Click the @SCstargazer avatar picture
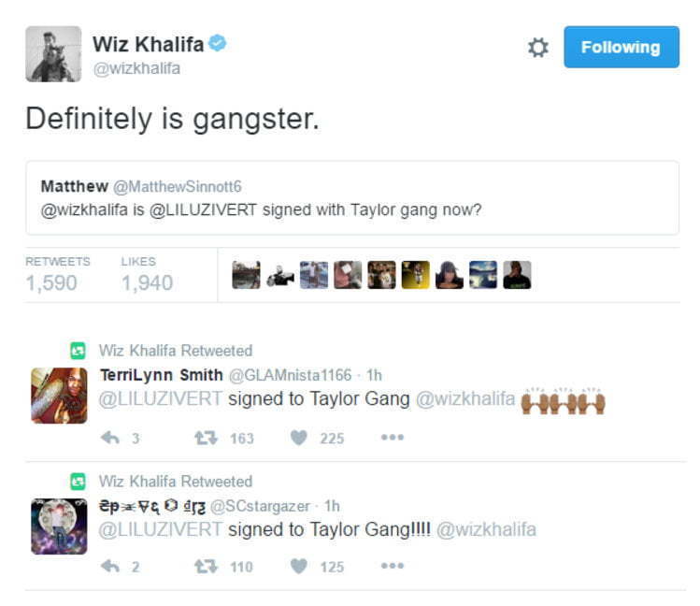700x606 pixels. [59, 527]
